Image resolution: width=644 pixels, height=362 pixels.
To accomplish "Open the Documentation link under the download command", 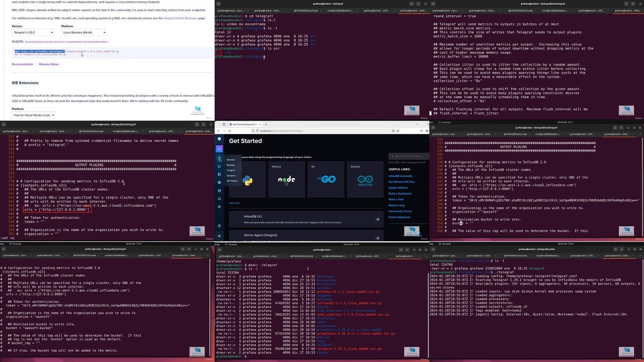I will [x=23, y=64].
